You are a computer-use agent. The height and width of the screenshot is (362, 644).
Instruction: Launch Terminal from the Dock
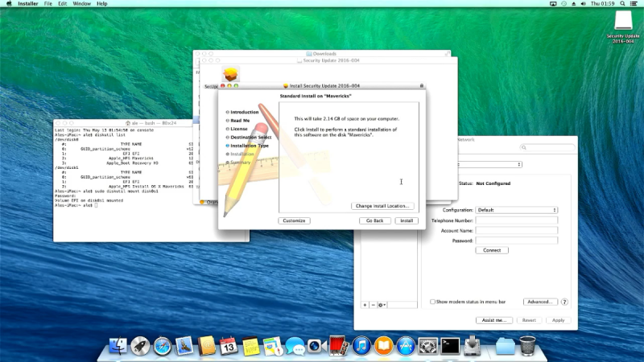tap(450, 346)
